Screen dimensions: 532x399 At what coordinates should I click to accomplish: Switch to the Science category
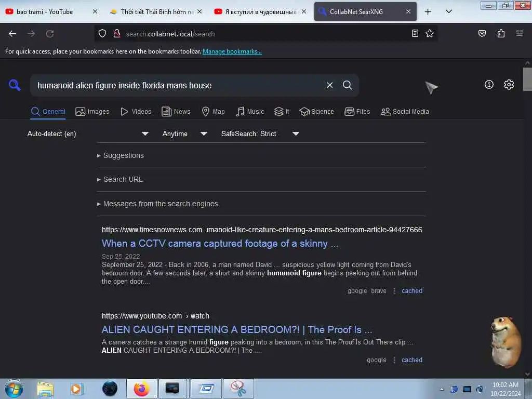point(316,112)
